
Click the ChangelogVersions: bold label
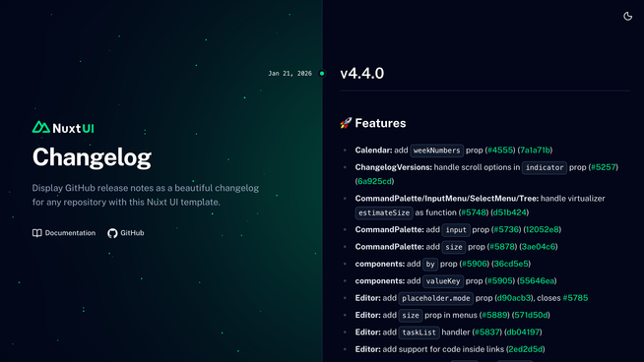[x=394, y=167]
